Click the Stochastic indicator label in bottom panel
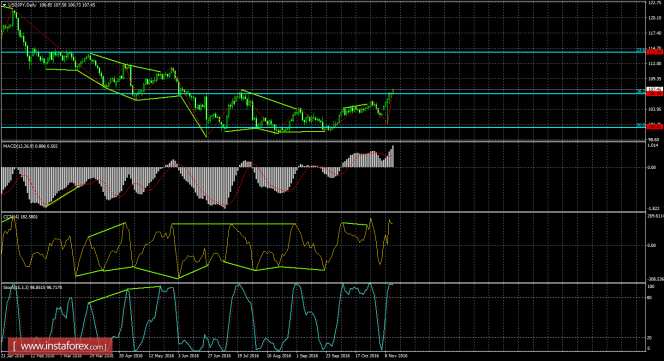 pos(17,287)
